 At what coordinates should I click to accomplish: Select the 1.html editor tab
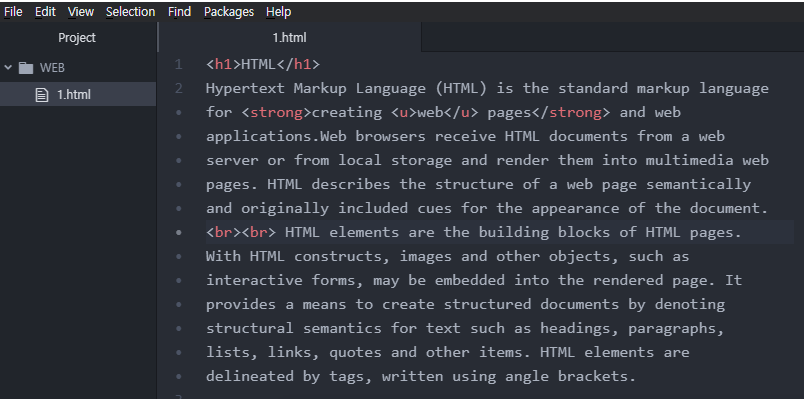[290, 37]
